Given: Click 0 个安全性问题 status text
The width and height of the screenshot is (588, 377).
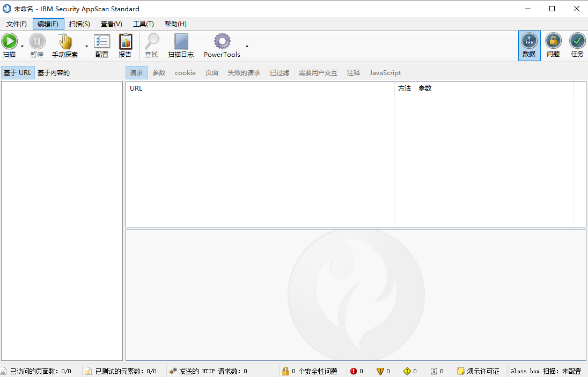Looking at the screenshot, I should 314,371.
